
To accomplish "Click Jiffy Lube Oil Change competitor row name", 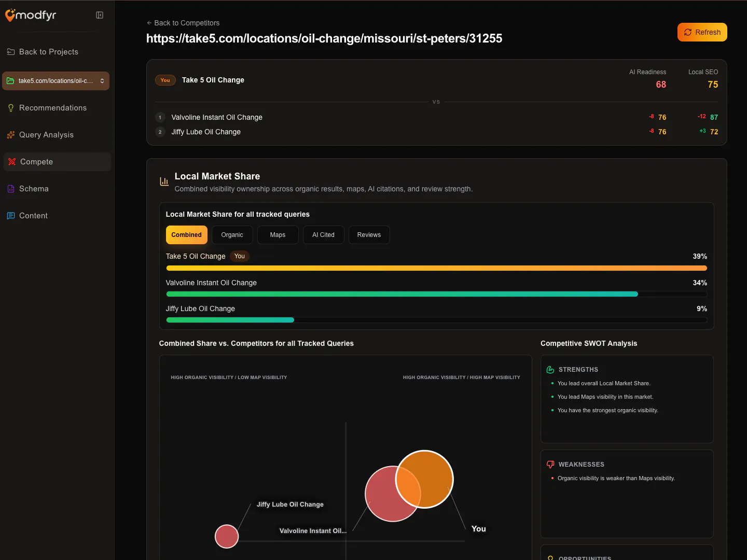I will coord(206,132).
